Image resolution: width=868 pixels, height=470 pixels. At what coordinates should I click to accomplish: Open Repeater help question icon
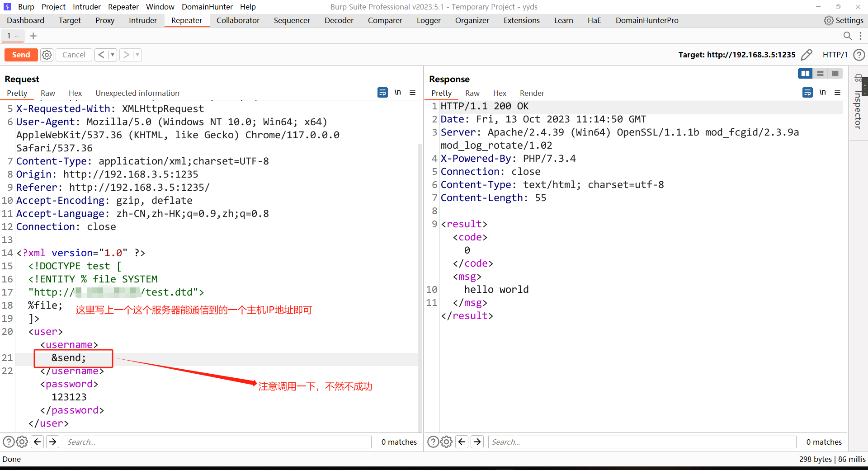pyautogui.click(x=859, y=55)
